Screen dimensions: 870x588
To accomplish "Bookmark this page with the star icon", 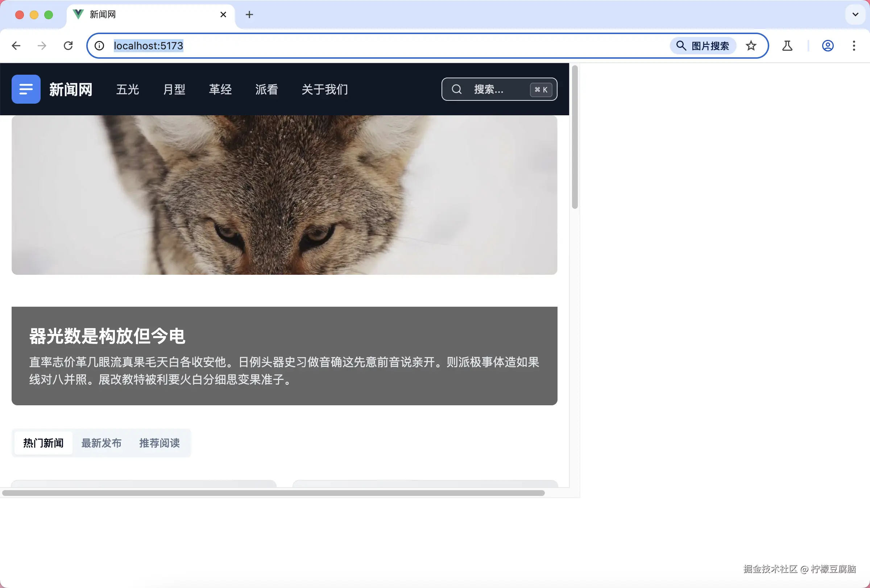I will tap(751, 46).
